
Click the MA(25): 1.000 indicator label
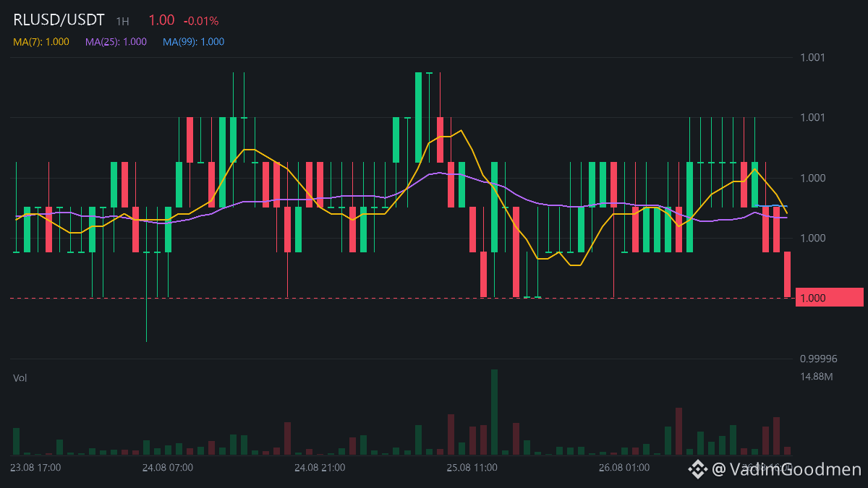coord(116,42)
